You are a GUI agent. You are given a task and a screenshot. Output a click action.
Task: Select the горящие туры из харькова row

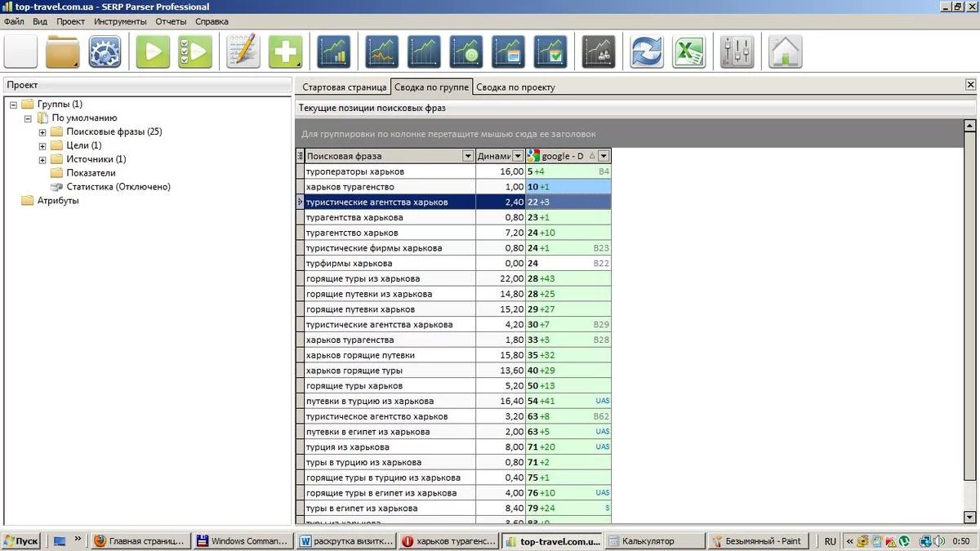click(453, 278)
